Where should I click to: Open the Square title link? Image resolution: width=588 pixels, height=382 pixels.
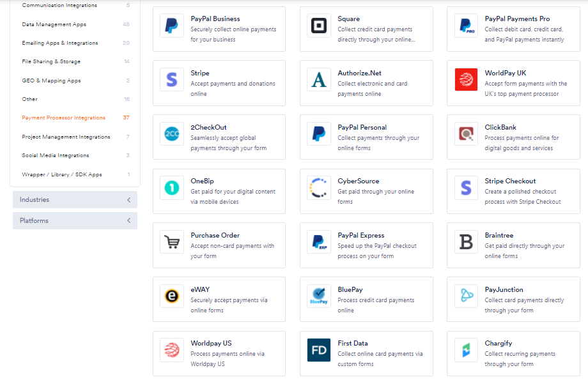pos(349,19)
